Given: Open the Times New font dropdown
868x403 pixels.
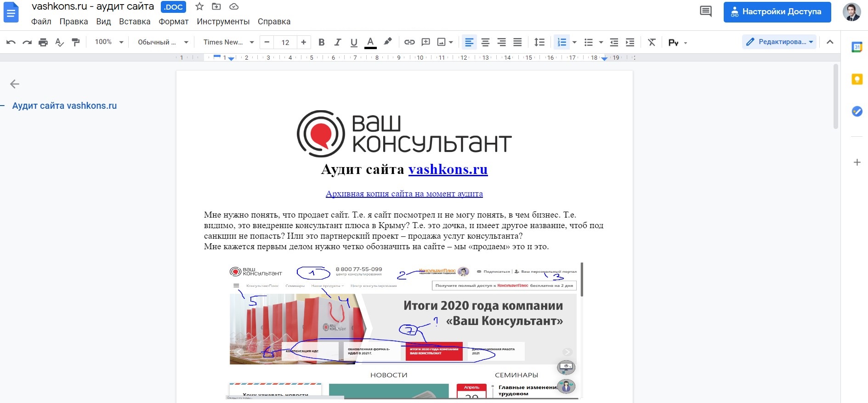Looking at the screenshot, I should pyautogui.click(x=229, y=42).
